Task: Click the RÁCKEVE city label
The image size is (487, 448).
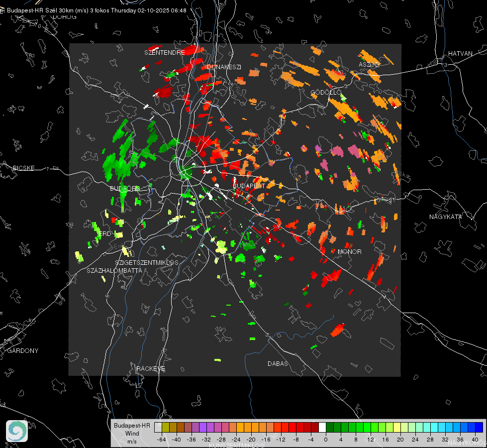Action: tap(151, 369)
